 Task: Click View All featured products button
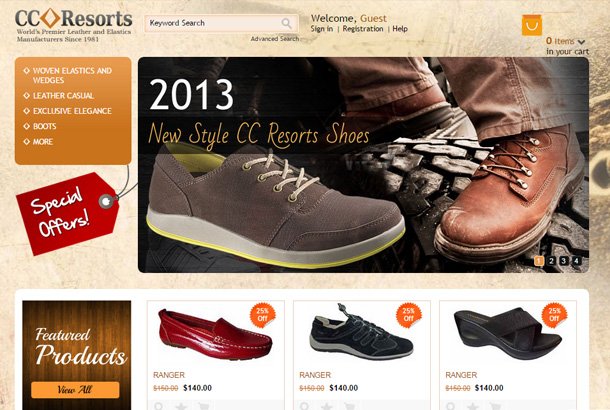[x=75, y=390]
